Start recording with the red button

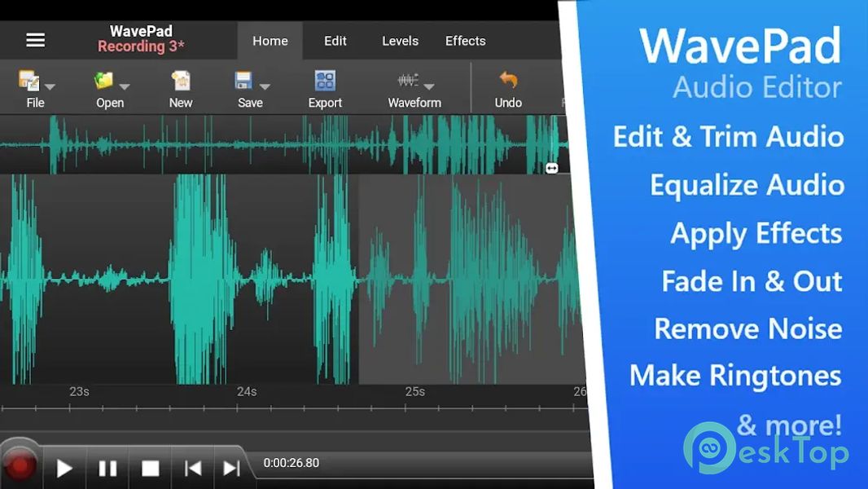click(20, 465)
